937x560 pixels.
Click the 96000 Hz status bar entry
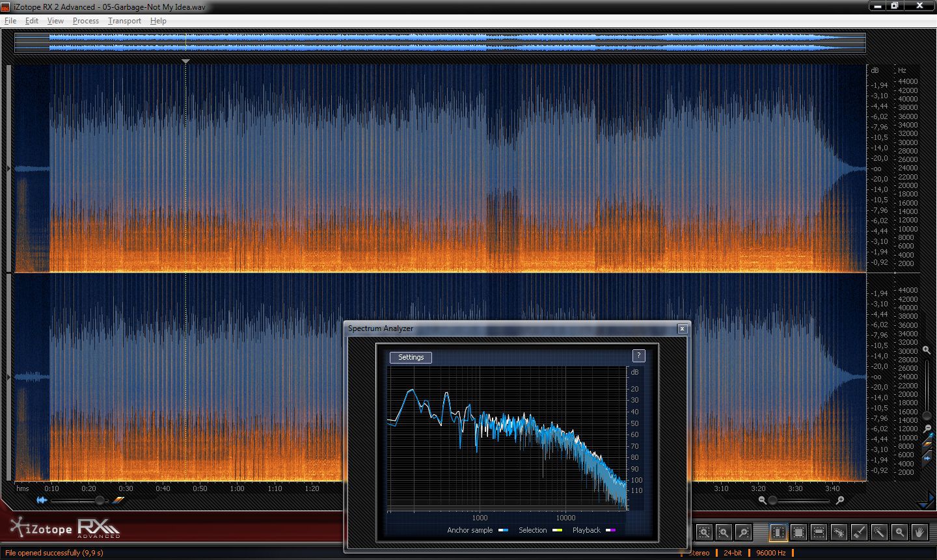771,553
